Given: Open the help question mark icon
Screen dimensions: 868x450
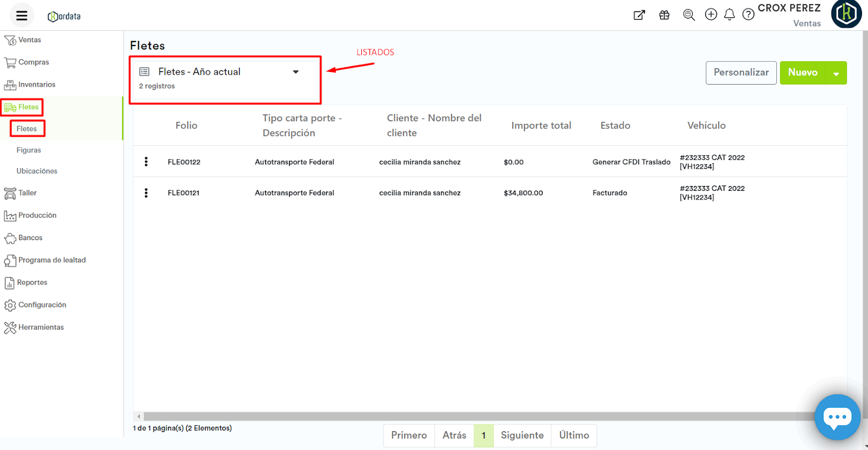Looking at the screenshot, I should point(748,15).
